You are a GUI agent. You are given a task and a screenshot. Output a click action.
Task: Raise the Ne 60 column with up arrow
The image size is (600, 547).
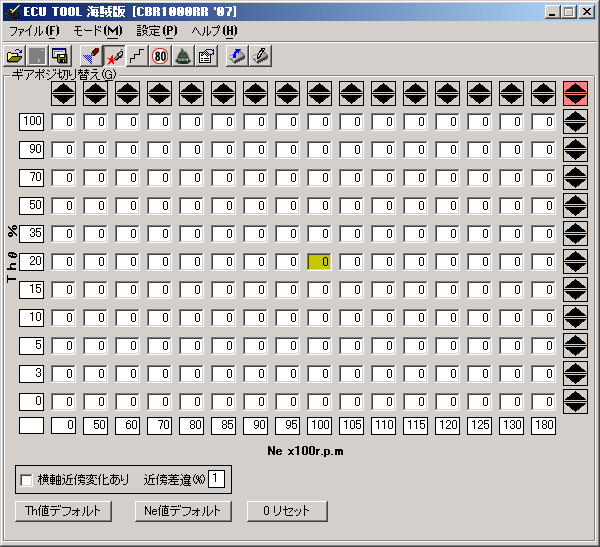[127, 88]
